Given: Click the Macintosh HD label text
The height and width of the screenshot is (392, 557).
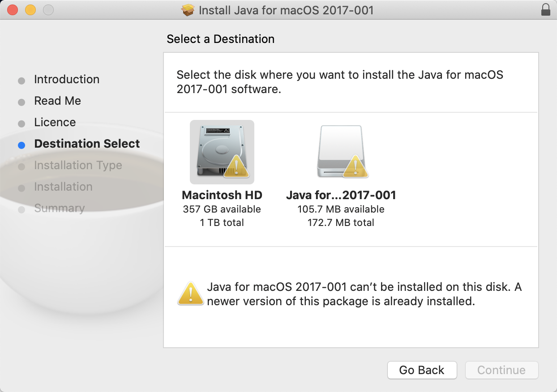Looking at the screenshot, I should 222,196.
